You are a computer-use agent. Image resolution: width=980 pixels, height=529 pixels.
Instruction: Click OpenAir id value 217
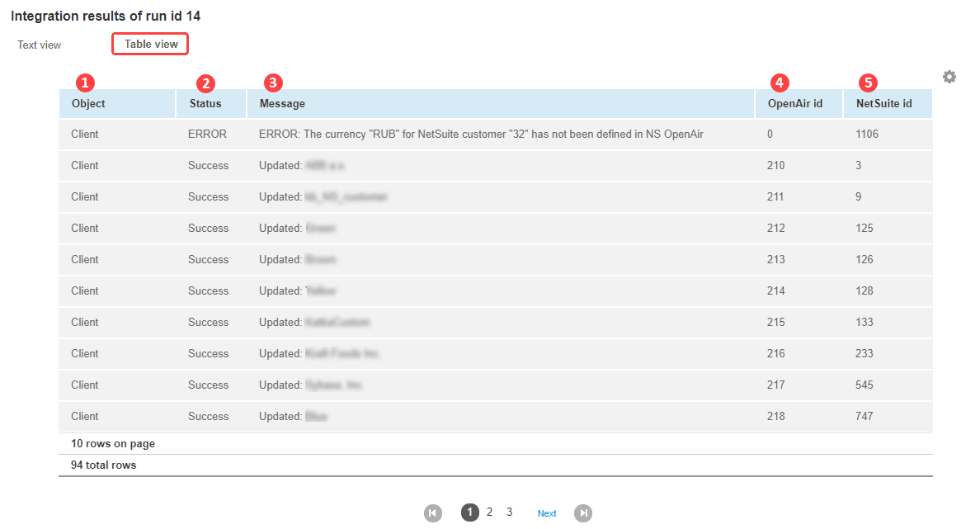point(775,385)
